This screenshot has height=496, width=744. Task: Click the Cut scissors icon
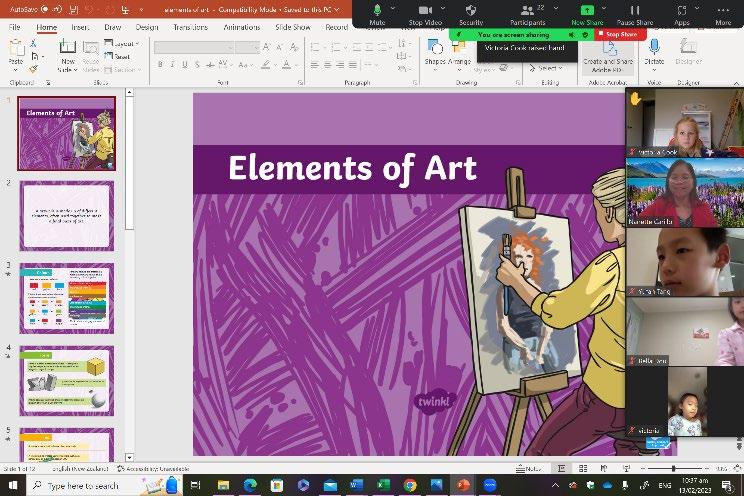click(33, 44)
